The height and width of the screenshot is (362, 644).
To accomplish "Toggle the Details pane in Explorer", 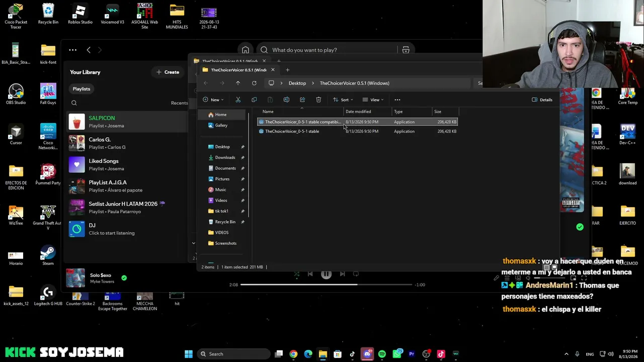I will 542,100.
